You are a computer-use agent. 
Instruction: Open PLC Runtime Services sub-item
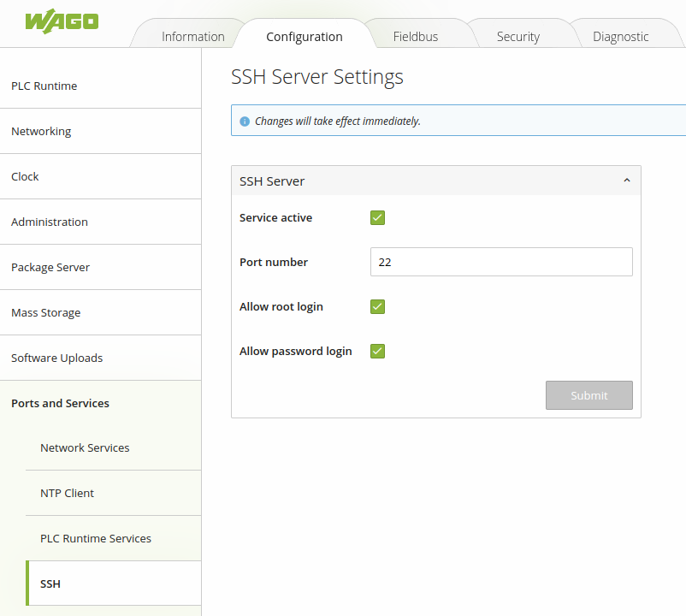[96, 538]
